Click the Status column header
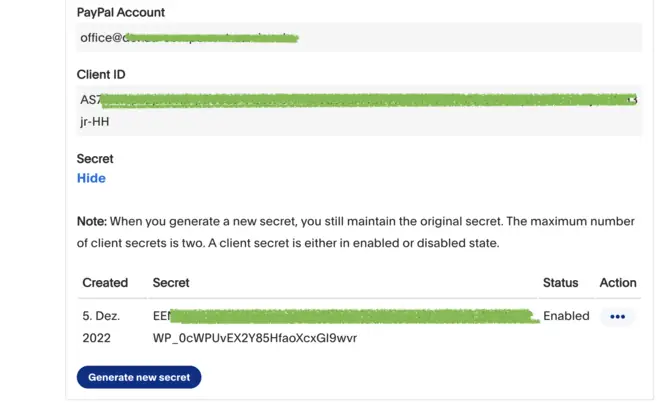 tap(561, 283)
